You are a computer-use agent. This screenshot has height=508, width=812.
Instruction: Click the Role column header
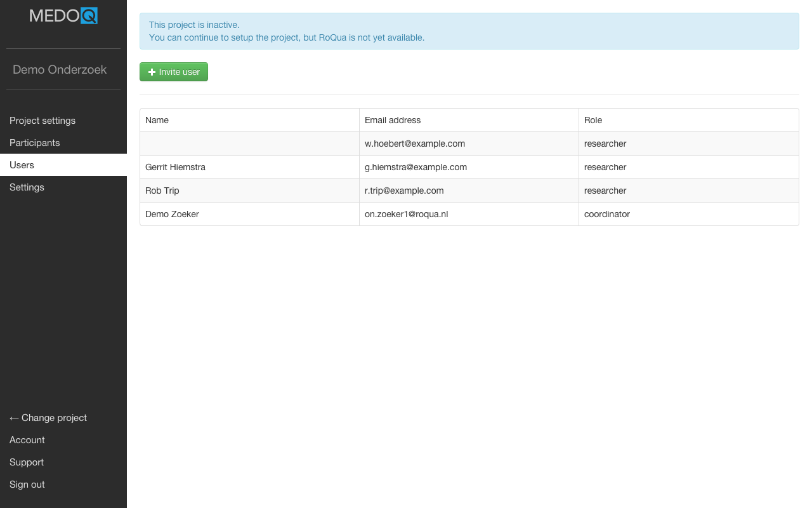click(x=593, y=120)
